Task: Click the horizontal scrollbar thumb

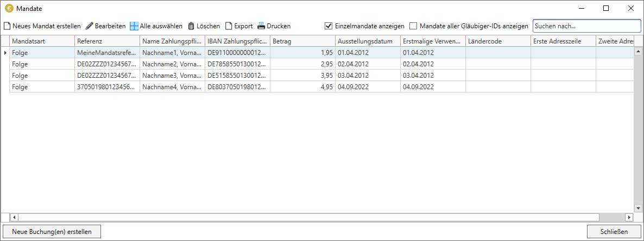Action: [308, 217]
